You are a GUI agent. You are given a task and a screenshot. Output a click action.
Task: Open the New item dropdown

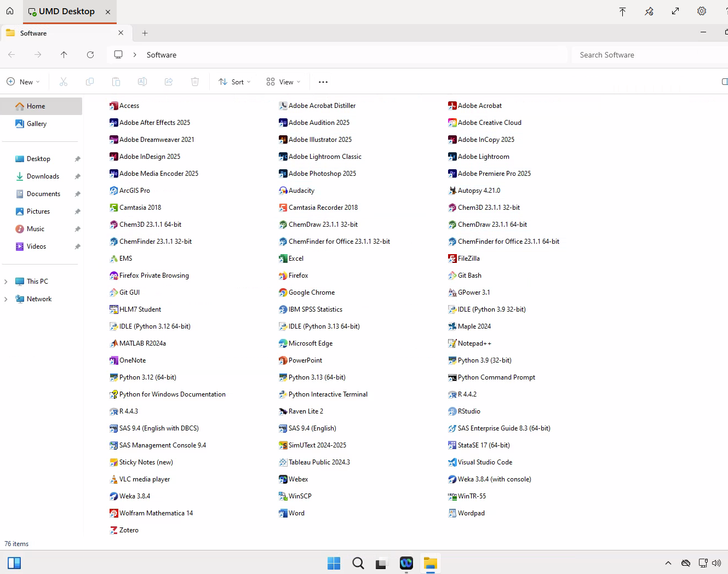23,82
